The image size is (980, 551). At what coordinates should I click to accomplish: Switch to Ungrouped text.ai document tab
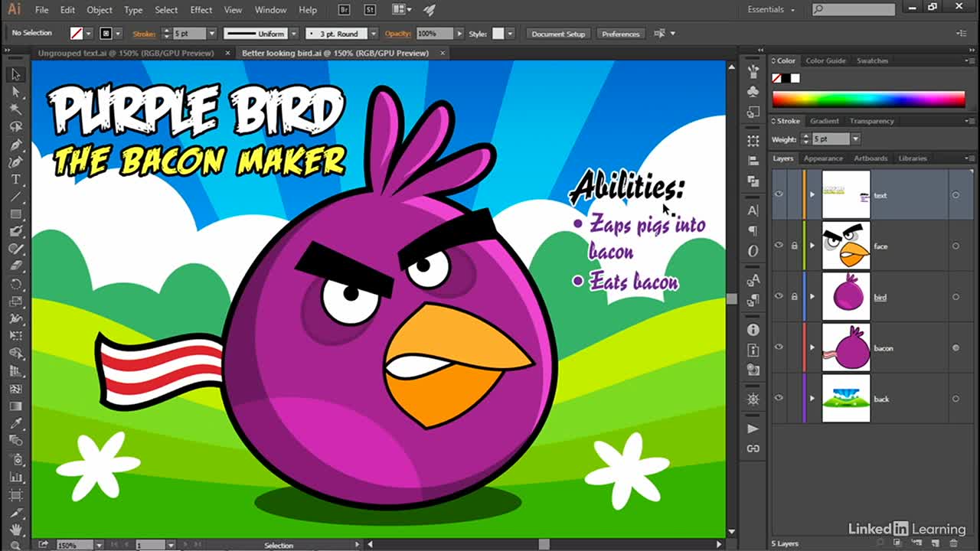[x=126, y=53]
